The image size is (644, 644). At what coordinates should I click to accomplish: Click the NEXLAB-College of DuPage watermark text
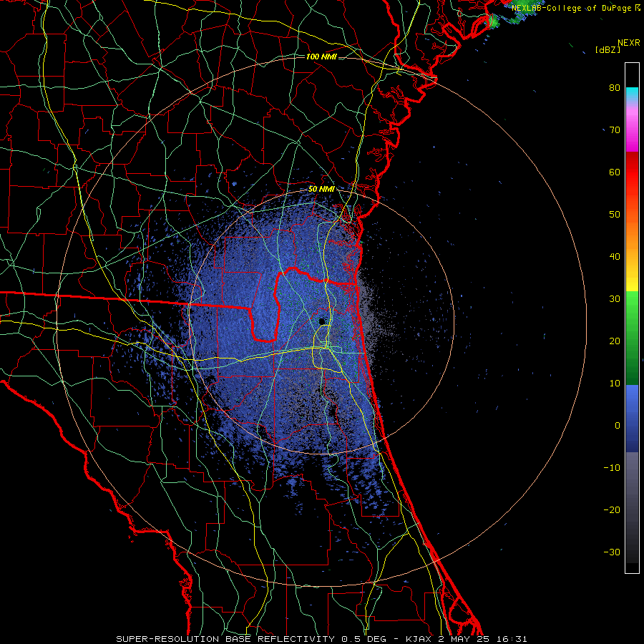coord(575,8)
